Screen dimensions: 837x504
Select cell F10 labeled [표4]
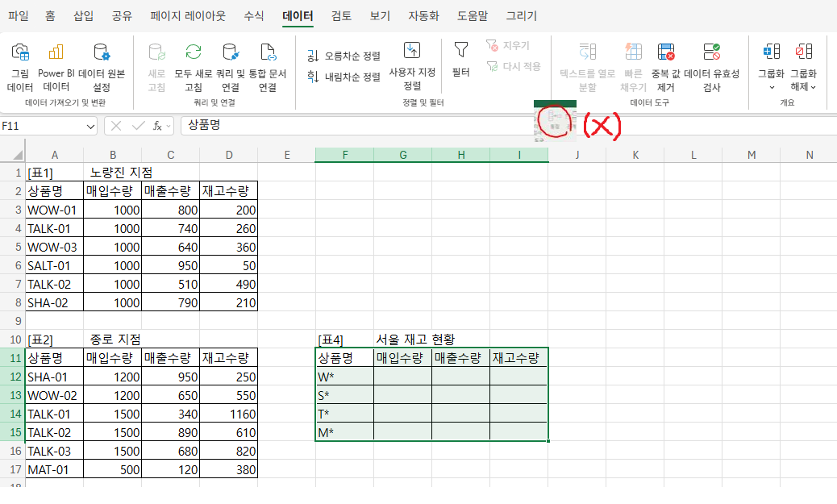click(345, 339)
